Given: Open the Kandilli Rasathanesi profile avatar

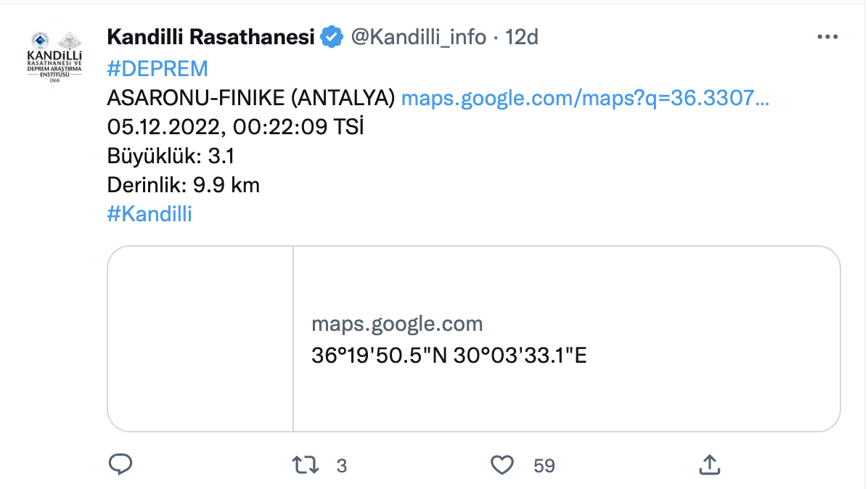Looking at the screenshot, I should 53,53.
